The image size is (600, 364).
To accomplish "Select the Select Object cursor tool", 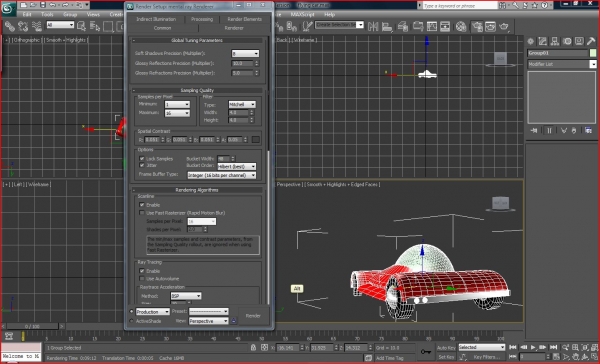I will pyautogui.click(x=81, y=26).
